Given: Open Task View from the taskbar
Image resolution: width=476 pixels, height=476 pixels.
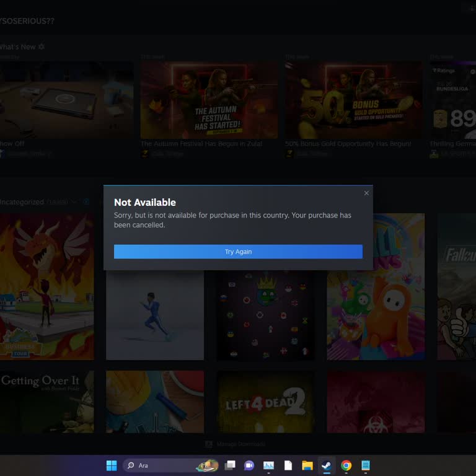Looking at the screenshot, I should click(229, 465).
